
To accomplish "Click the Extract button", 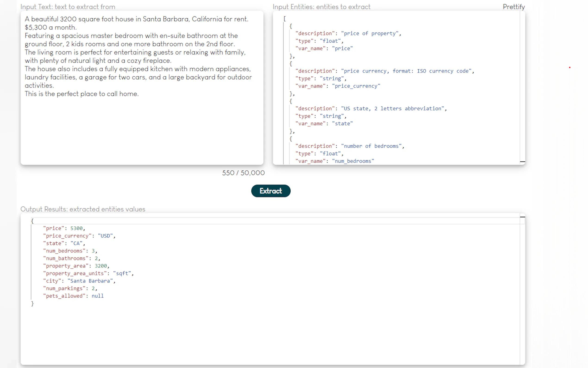I will [271, 191].
